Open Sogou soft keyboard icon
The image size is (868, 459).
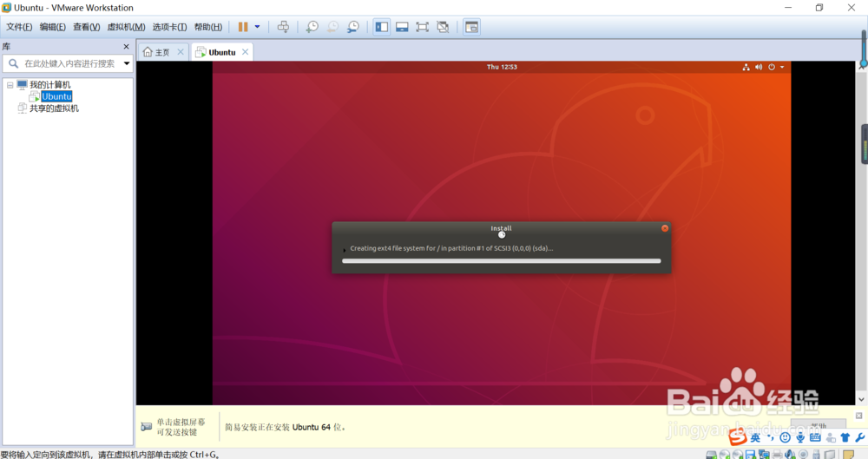pos(815,438)
